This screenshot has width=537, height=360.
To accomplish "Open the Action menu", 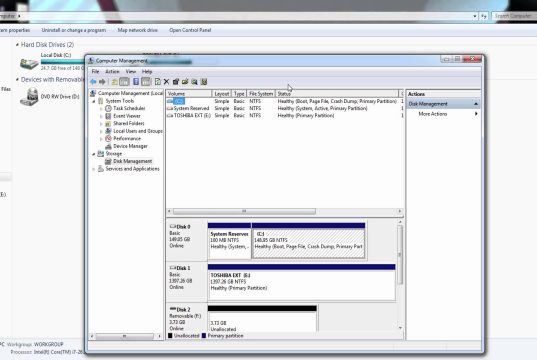I will pyautogui.click(x=112, y=72).
